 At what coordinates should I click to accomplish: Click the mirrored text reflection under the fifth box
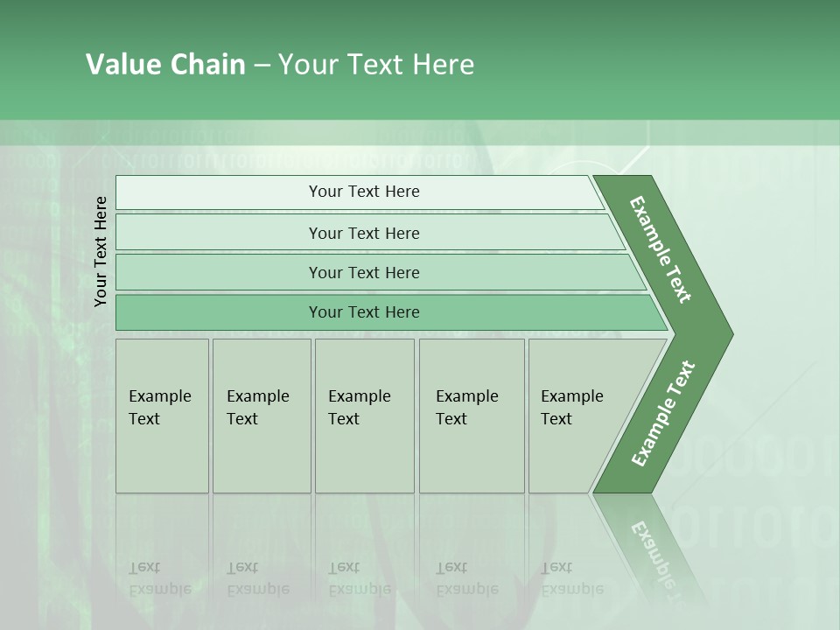(x=571, y=578)
